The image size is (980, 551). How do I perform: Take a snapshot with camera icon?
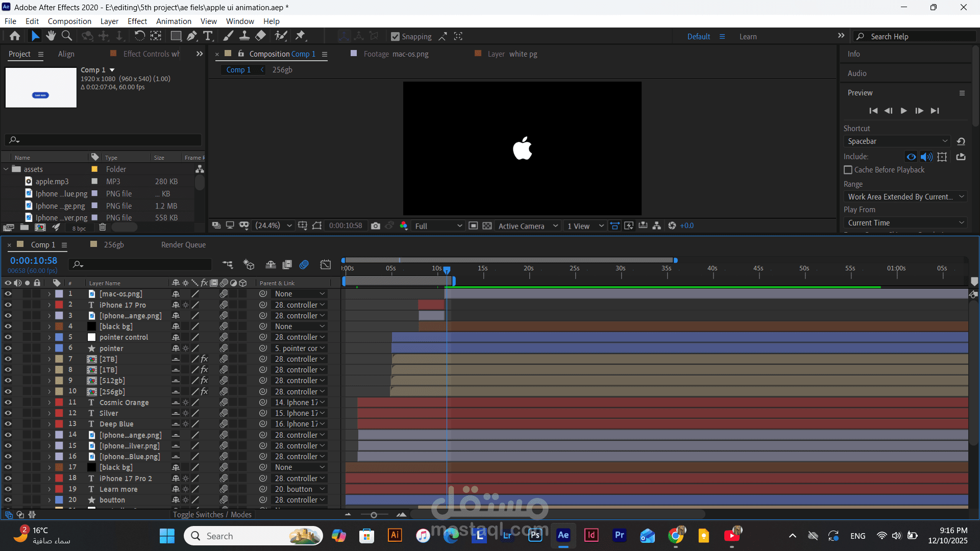[x=376, y=226]
